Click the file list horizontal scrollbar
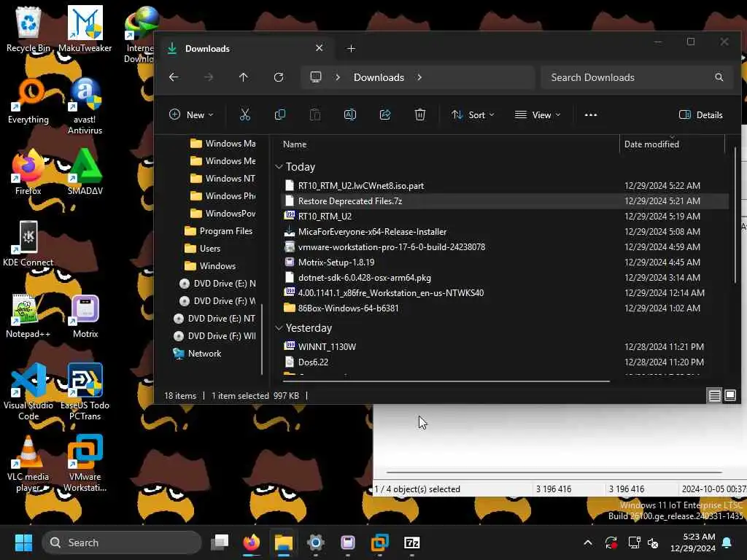This screenshot has width=747, height=560. (x=446, y=381)
